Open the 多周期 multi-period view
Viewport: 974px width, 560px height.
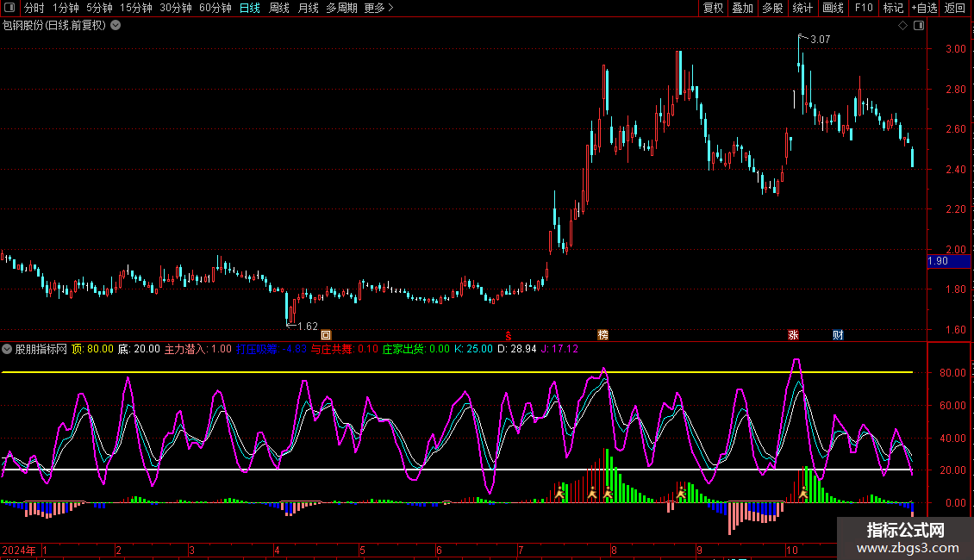click(341, 8)
